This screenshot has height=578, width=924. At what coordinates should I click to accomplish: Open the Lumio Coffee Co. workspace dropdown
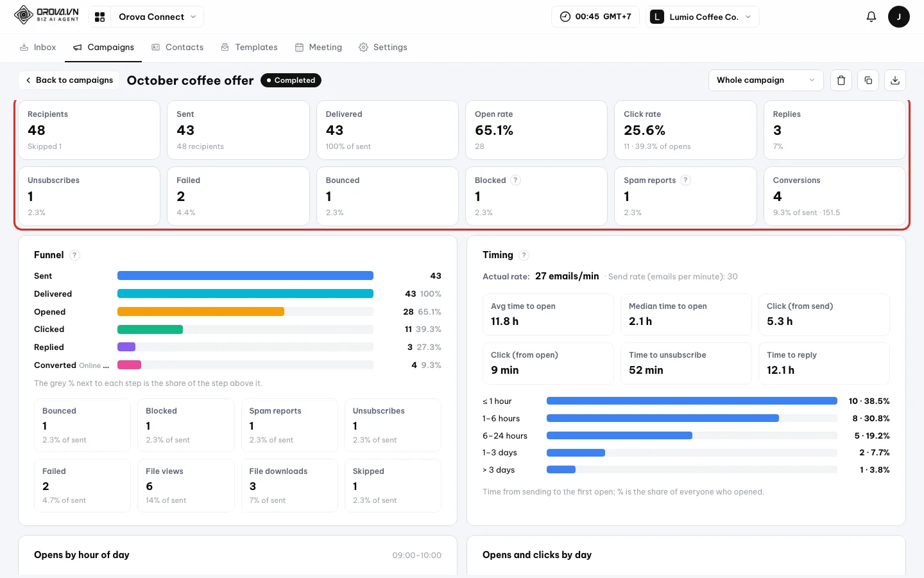pos(703,17)
